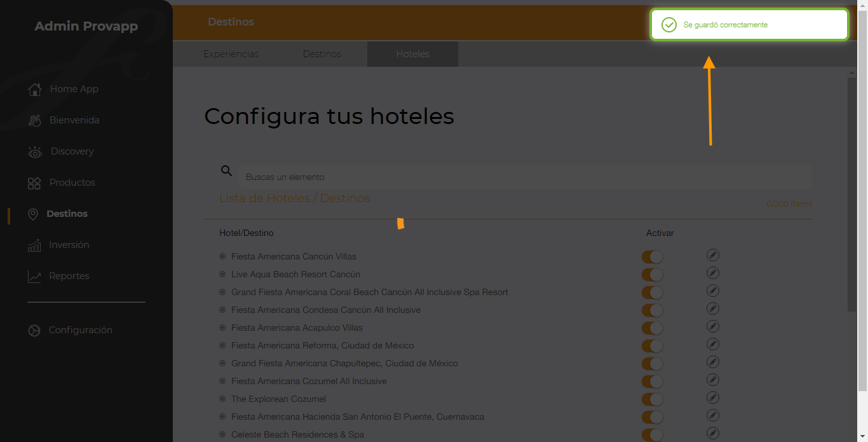Click the Bienvenida waving hand icon
868x442 pixels.
pos(34,120)
